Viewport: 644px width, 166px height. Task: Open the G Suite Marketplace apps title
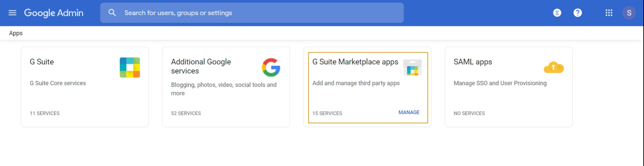coord(355,62)
